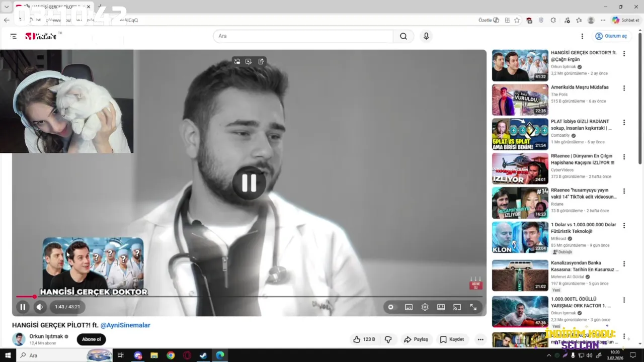Image resolution: width=644 pixels, height=362 pixels.
Task: Open Opera from the taskbar
Action: click(187, 355)
